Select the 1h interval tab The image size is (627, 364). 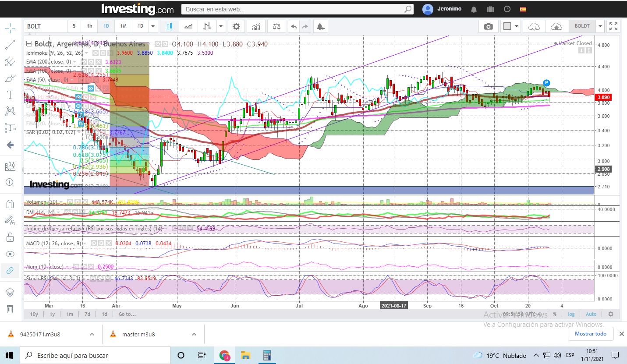tap(89, 26)
